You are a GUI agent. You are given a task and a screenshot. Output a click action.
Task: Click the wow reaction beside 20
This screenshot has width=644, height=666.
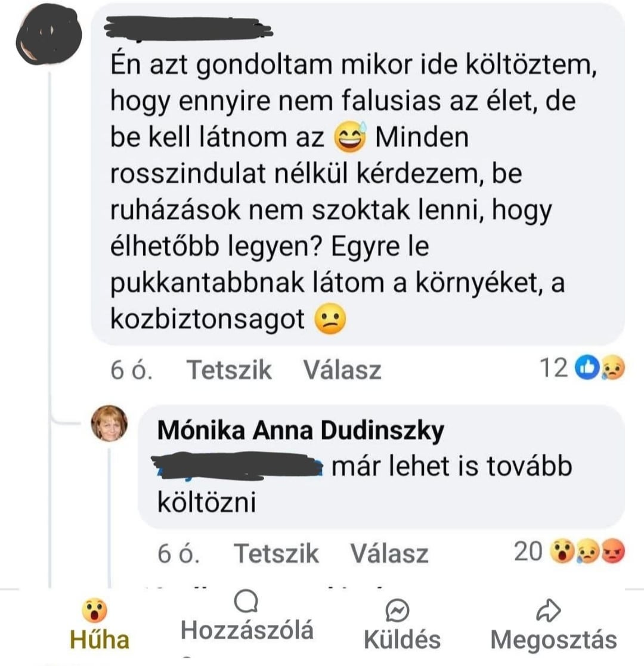click(x=562, y=552)
